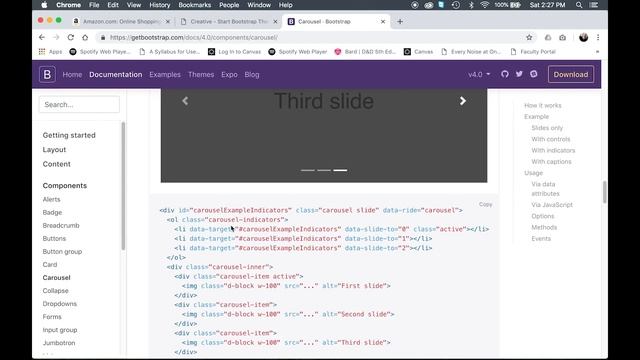Go to previous carousel slide arrow
This screenshot has height=360, width=640.
tap(185, 101)
